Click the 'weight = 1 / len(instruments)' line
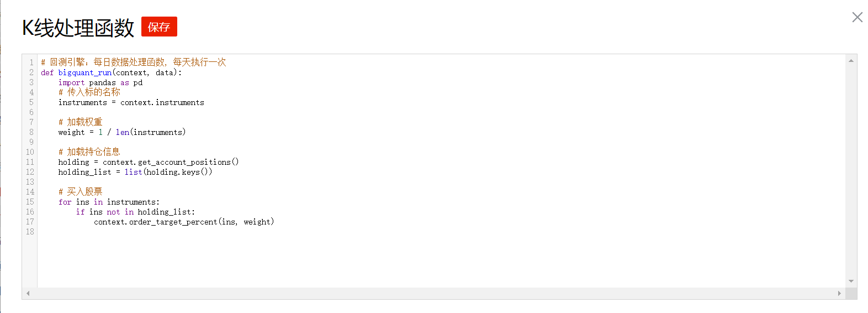 coord(121,132)
